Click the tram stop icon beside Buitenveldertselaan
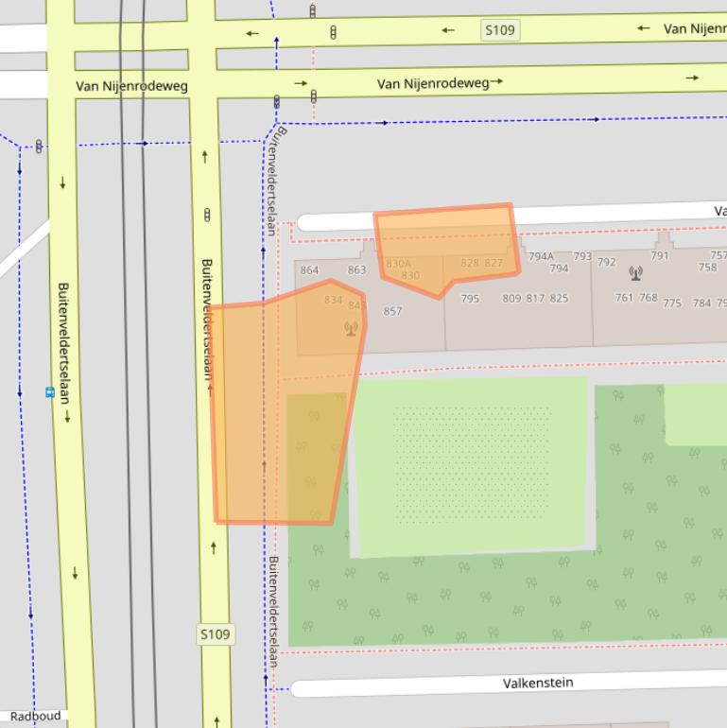 point(49,391)
